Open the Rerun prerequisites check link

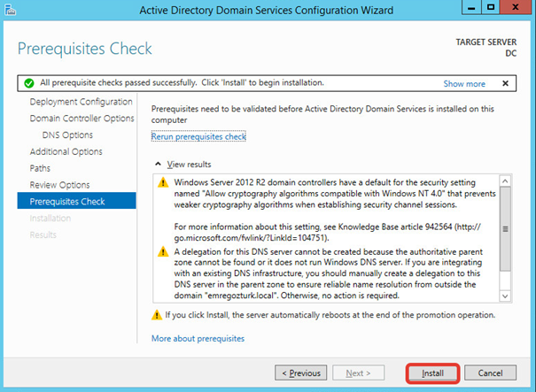pos(198,136)
